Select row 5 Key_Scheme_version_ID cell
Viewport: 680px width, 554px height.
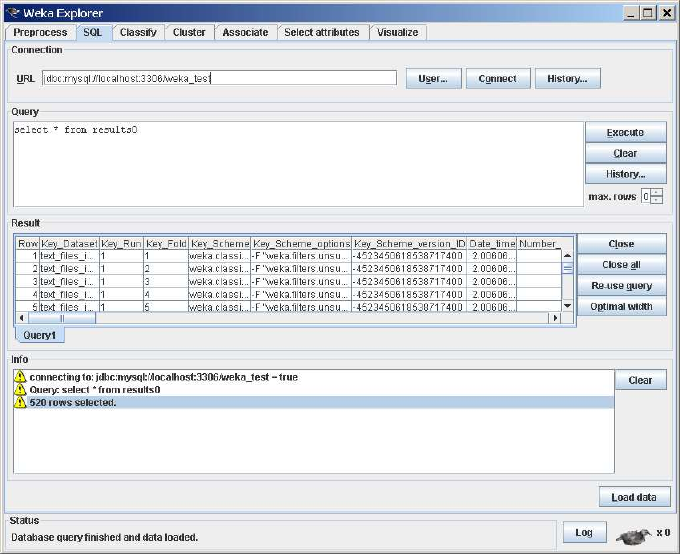(x=409, y=307)
